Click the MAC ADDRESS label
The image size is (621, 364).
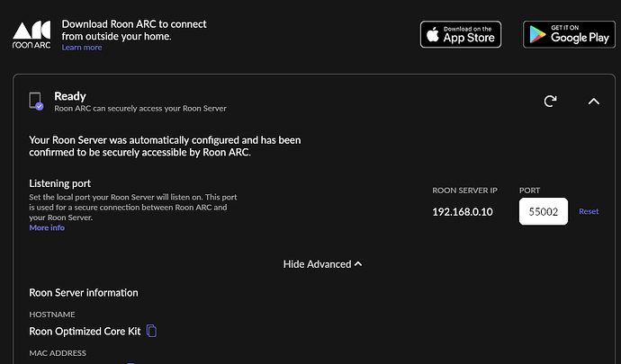coord(58,353)
